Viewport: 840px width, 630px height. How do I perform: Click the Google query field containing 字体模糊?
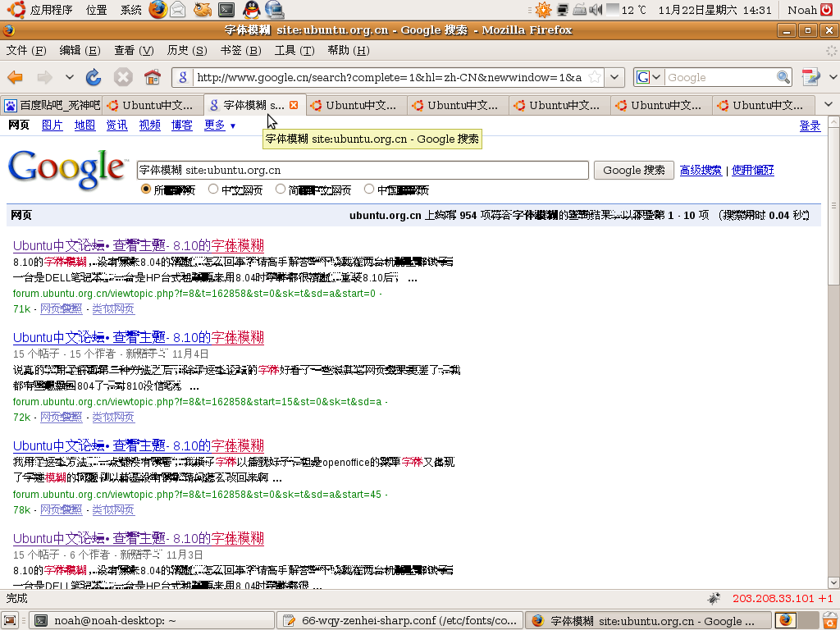point(363,171)
